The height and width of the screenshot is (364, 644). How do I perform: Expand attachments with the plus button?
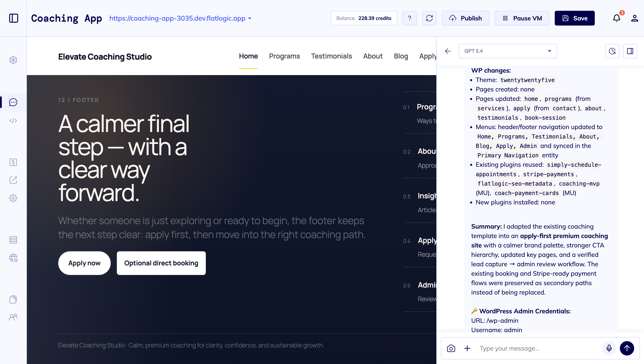[467, 348]
